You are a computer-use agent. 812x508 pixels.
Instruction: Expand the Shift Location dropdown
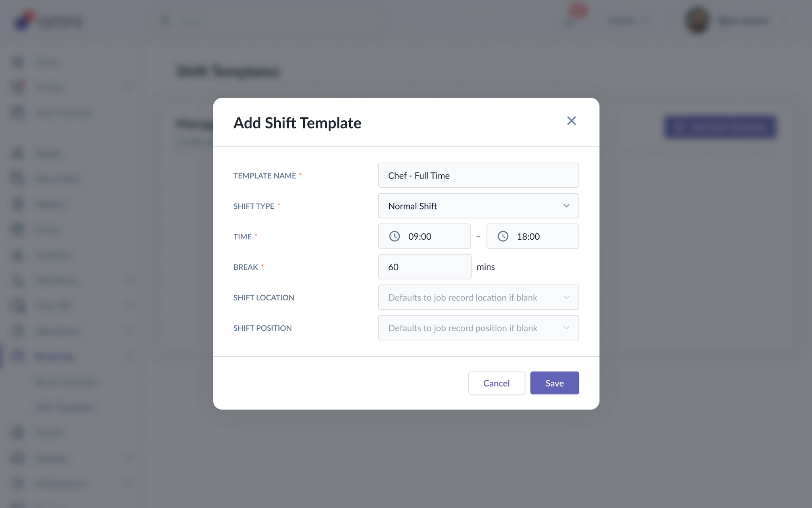[x=478, y=297]
